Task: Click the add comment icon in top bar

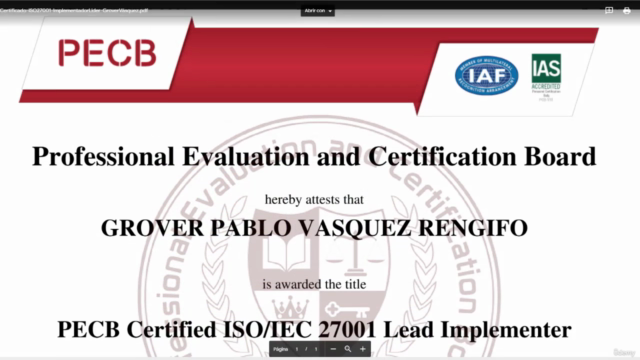Action: 609,11
